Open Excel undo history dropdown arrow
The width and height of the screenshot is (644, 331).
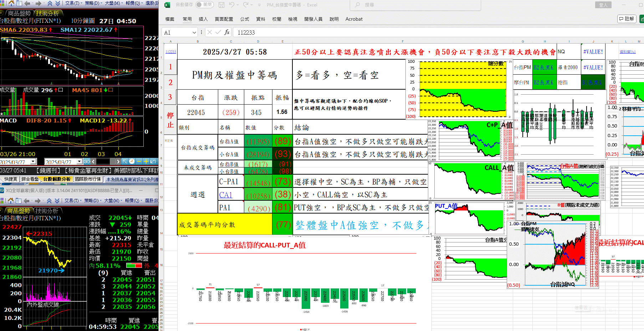pos(237,5)
